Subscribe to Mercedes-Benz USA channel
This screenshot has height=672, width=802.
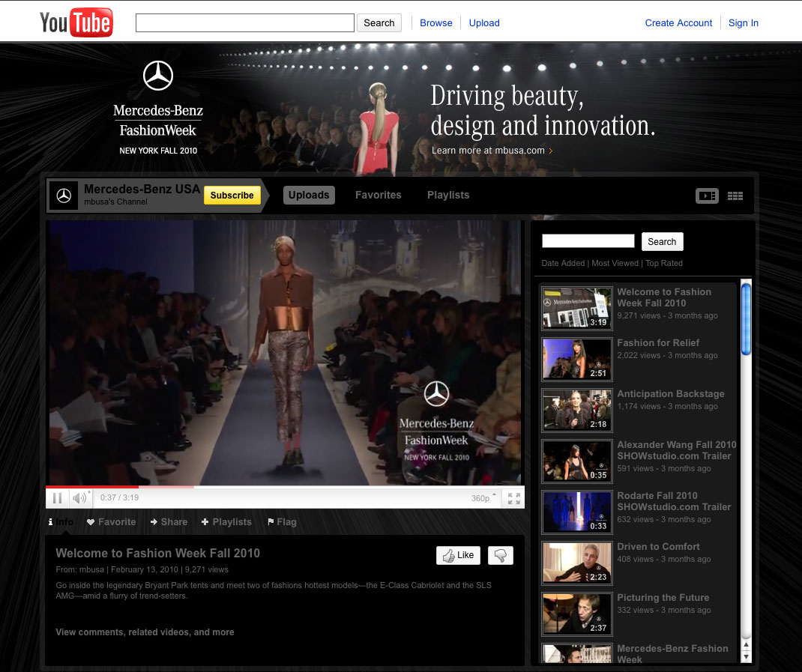coord(232,196)
